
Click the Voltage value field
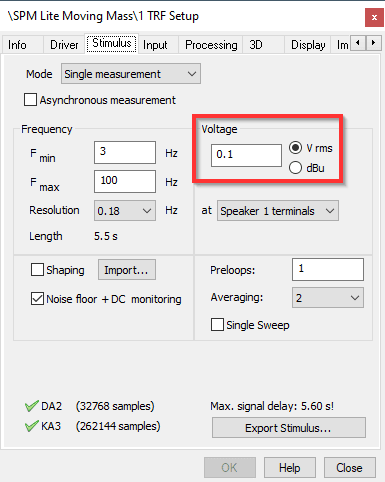246,155
